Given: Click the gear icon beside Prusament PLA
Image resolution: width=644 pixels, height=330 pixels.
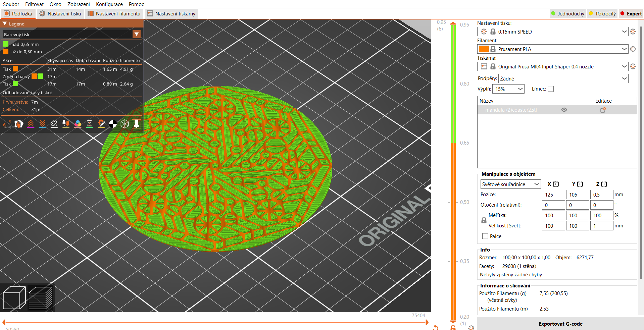Looking at the screenshot, I should (x=633, y=49).
